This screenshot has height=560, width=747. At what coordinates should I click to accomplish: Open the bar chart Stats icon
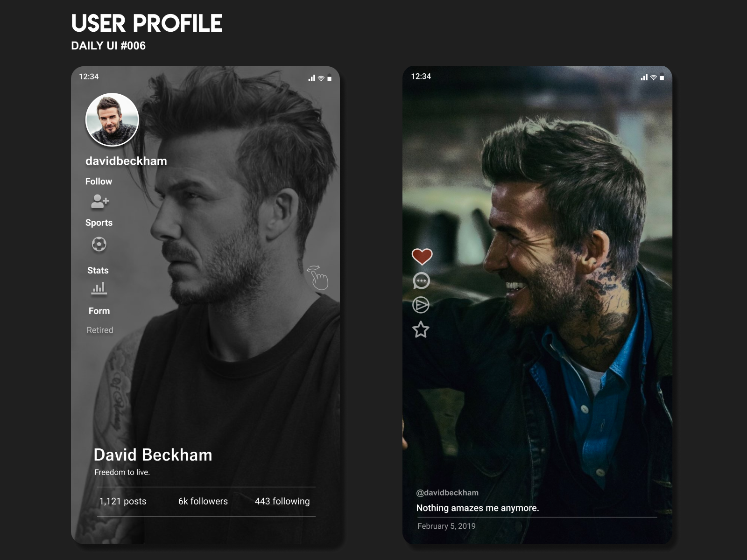(x=99, y=288)
